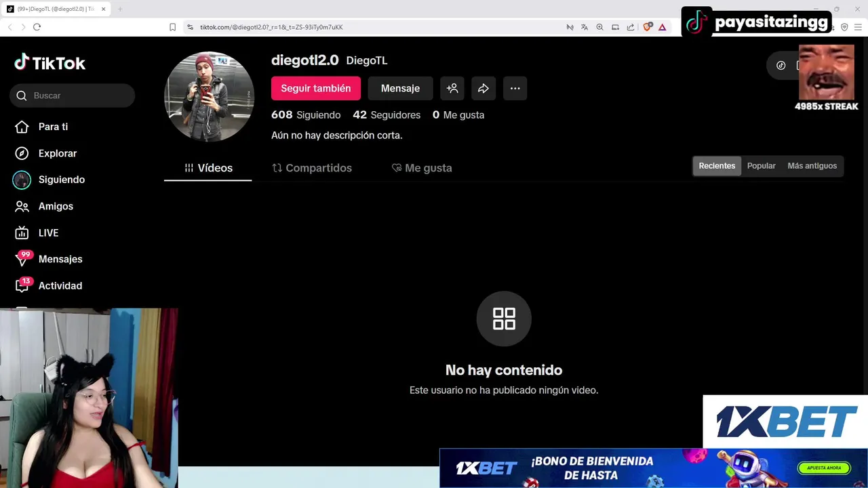The width and height of the screenshot is (868, 488).
Task: Click the Brave Shields lion icon
Action: [x=648, y=27]
